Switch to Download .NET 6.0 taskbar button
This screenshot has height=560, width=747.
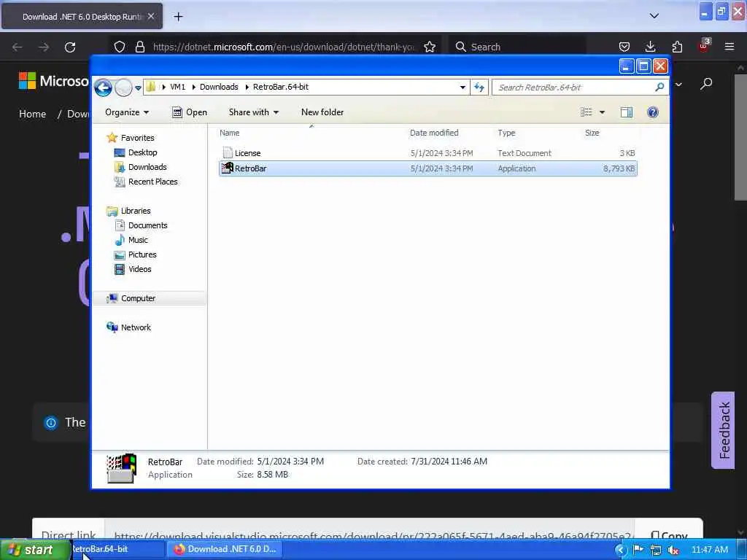(x=225, y=549)
